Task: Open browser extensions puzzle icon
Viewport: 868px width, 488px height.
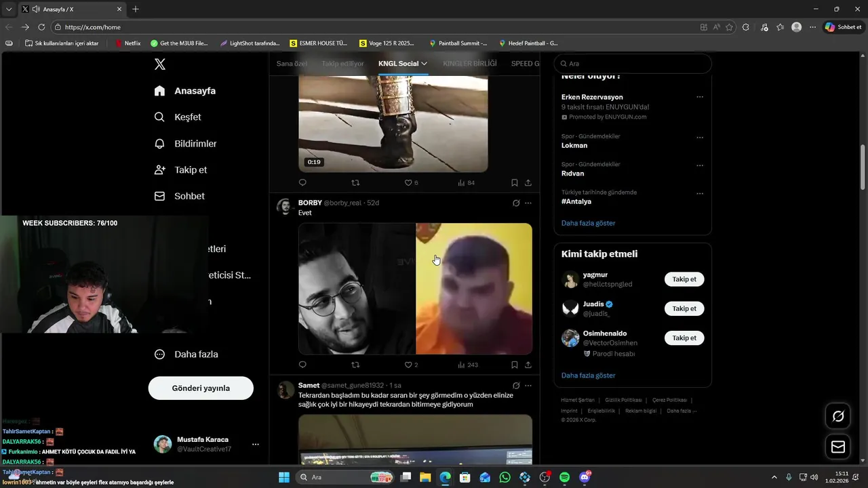Action: [746, 27]
